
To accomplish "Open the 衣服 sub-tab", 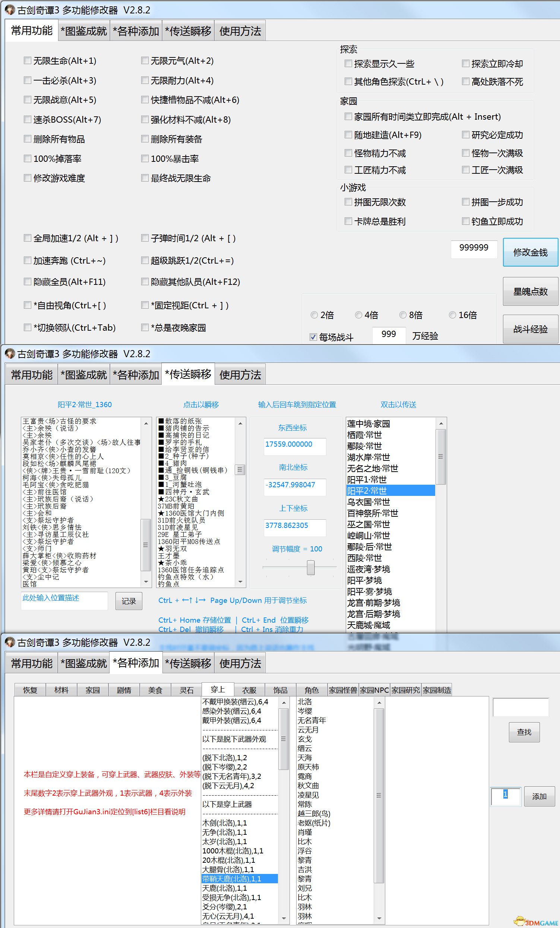I will [x=249, y=690].
